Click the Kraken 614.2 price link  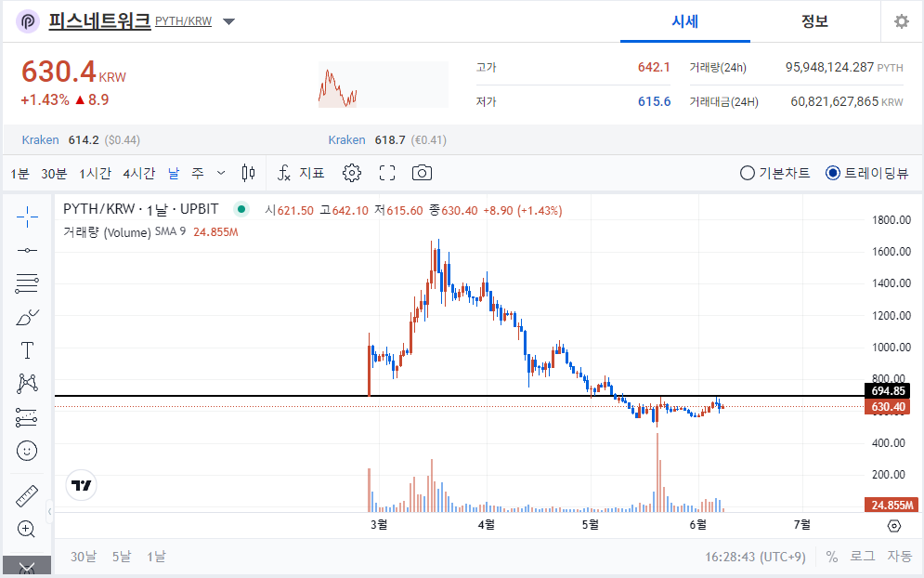[59, 139]
